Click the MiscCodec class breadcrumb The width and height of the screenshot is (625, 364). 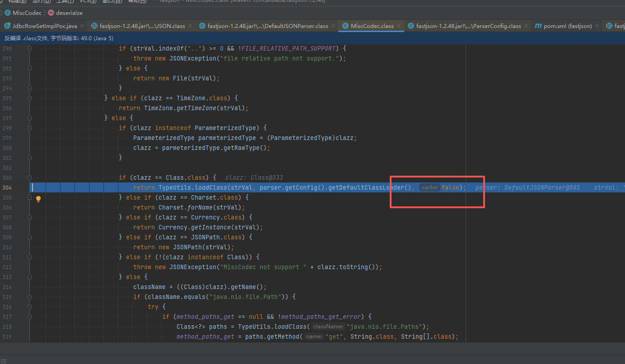click(23, 13)
